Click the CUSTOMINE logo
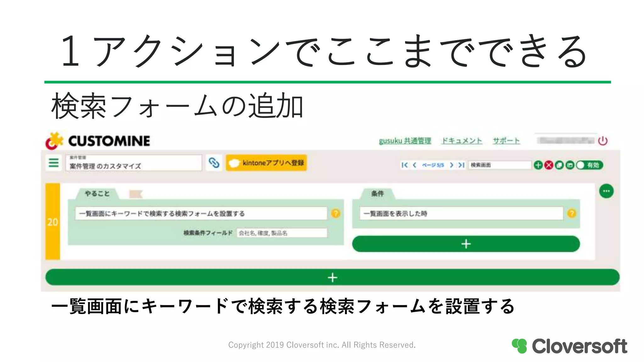This screenshot has height=362, width=644. point(98,141)
